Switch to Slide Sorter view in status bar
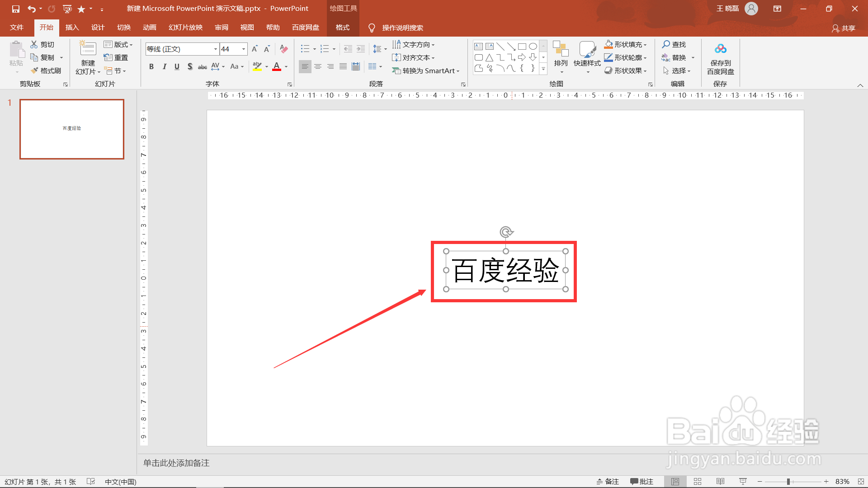 click(698, 482)
